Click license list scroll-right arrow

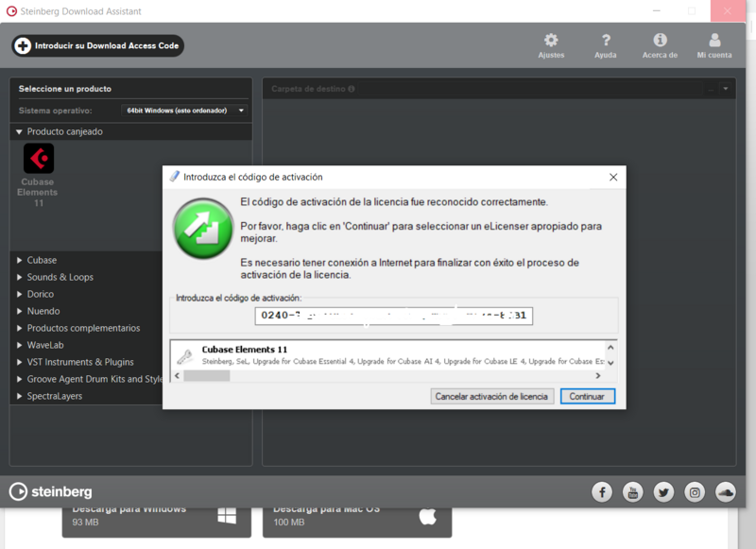[x=598, y=375]
